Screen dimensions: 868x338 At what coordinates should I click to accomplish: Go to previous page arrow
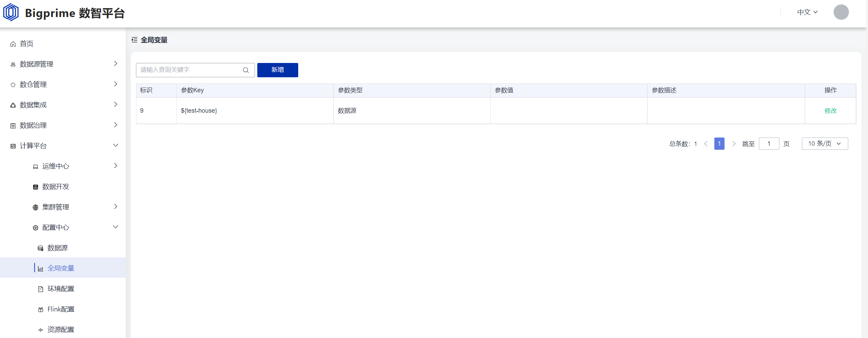[706, 144]
